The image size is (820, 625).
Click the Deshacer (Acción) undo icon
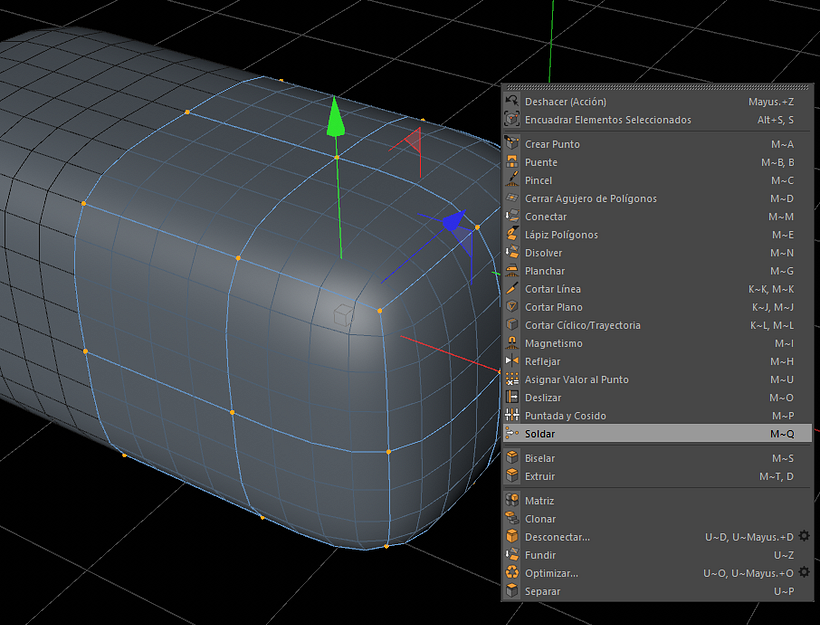click(x=512, y=101)
